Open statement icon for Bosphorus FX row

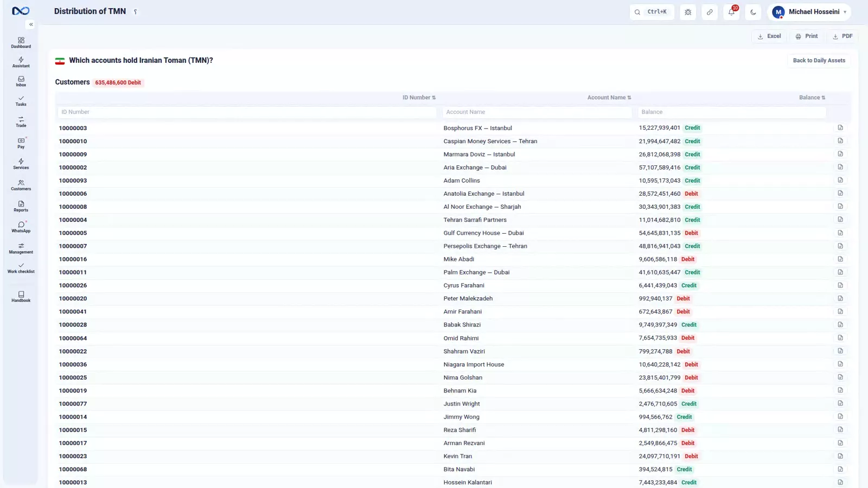click(x=840, y=128)
